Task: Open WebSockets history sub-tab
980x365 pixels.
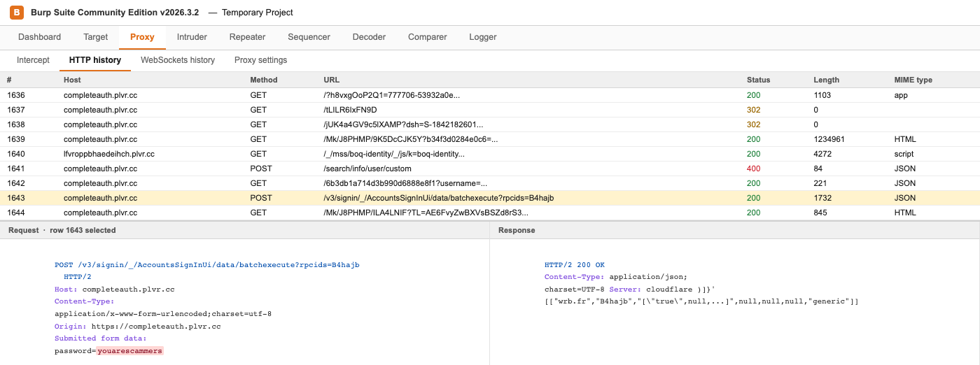Action: 178,60
